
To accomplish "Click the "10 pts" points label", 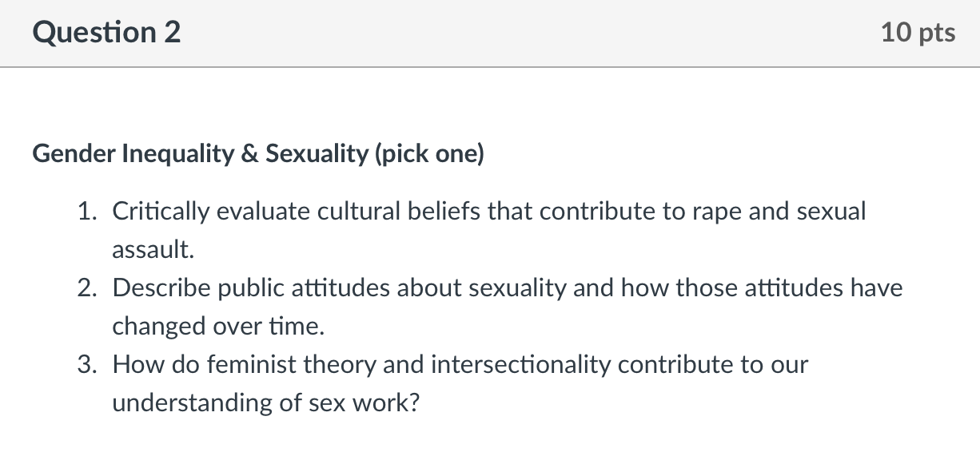I will click(x=918, y=33).
